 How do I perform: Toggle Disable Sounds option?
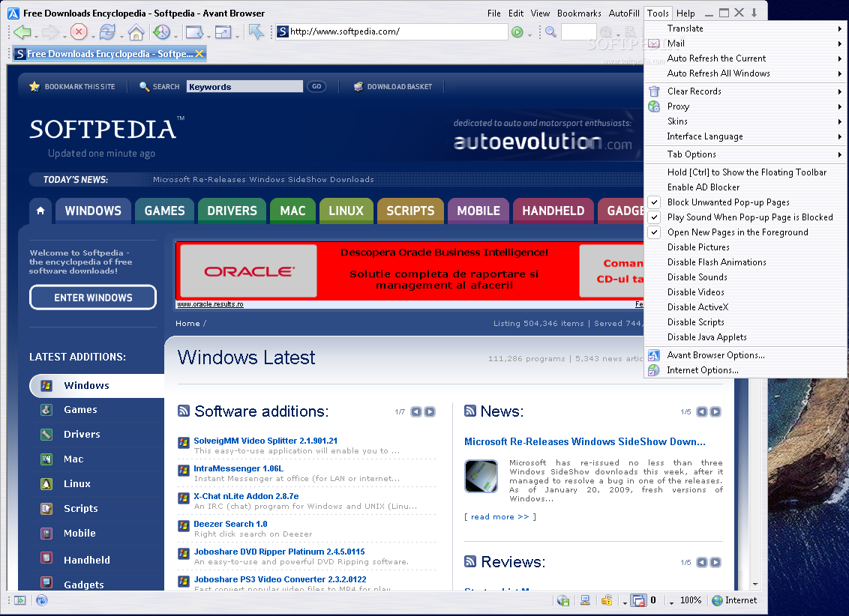(745, 277)
